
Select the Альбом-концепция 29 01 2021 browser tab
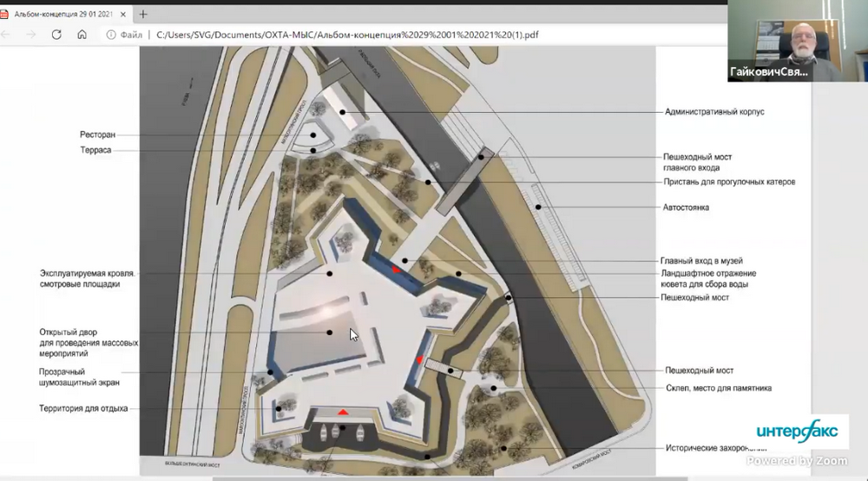[x=61, y=14]
